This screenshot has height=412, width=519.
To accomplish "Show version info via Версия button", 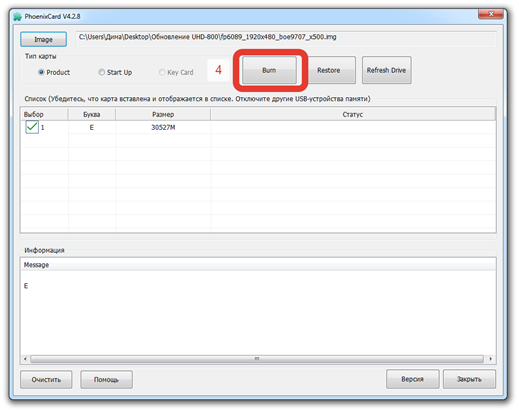I will [x=413, y=379].
